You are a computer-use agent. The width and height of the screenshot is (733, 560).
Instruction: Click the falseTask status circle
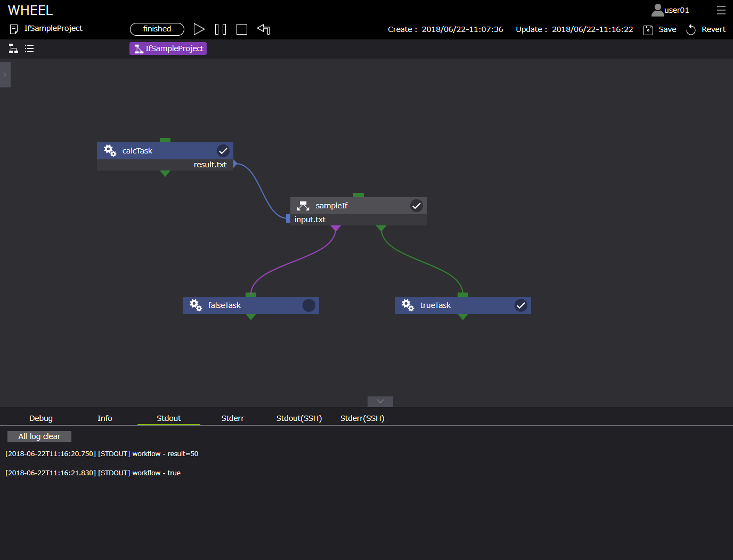tap(309, 305)
